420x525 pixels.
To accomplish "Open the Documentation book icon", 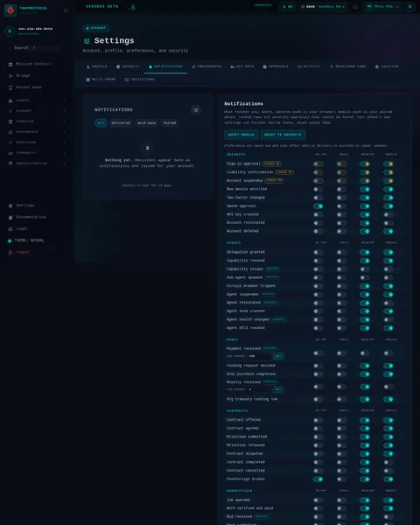I will pyautogui.click(x=10, y=217).
